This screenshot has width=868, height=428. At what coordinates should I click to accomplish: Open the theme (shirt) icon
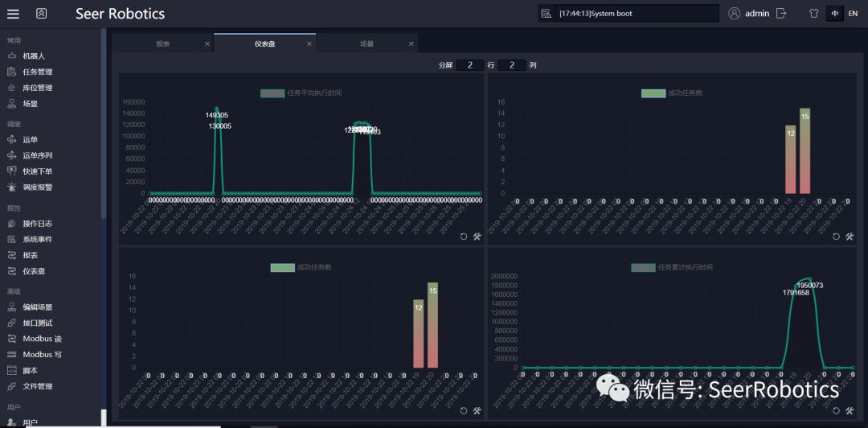pyautogui.click(x=813, y=14)
